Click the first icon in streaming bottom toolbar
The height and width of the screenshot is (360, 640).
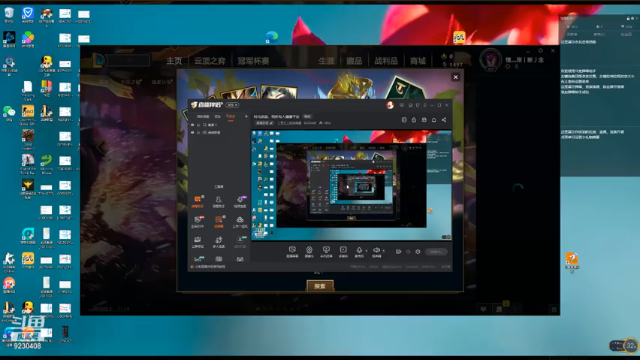click(292, 251)
